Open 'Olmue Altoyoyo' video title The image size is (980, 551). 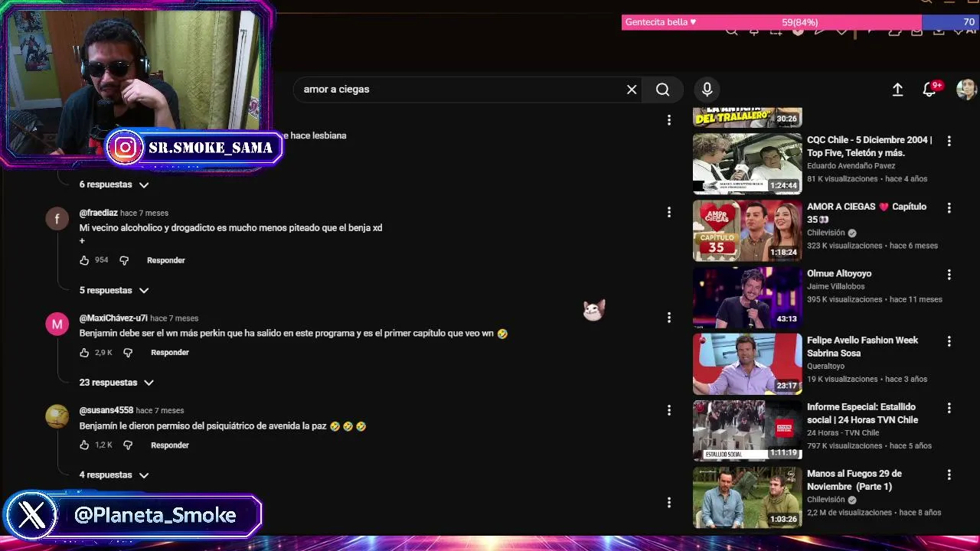pyautogui.click(x=839, y=273)
